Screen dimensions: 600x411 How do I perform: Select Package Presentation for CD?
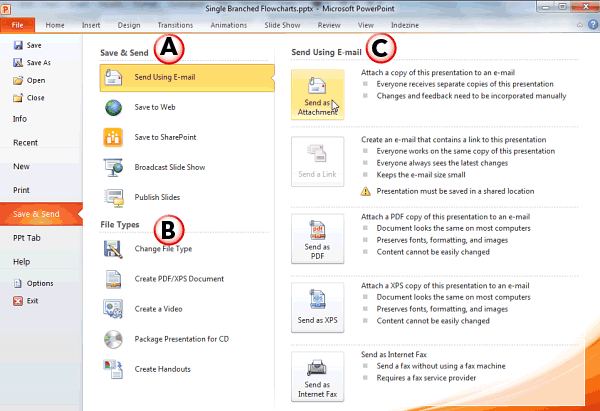pos(186,339)
